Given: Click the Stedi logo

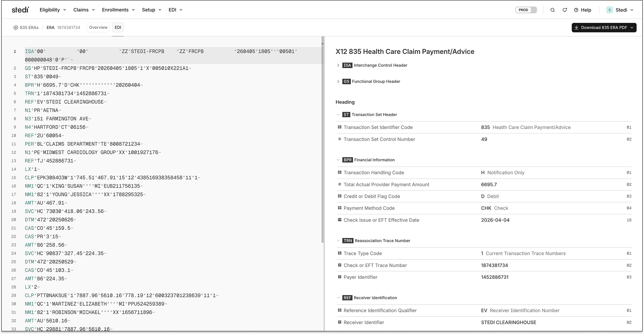Looking at the screenshot, I should [x=20, y=10].
